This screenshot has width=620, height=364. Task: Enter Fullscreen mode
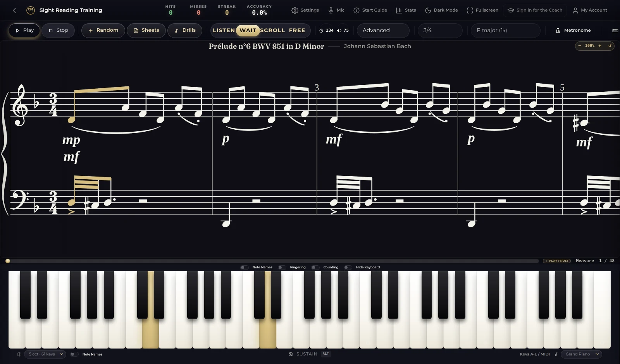[x=482, y=10]
